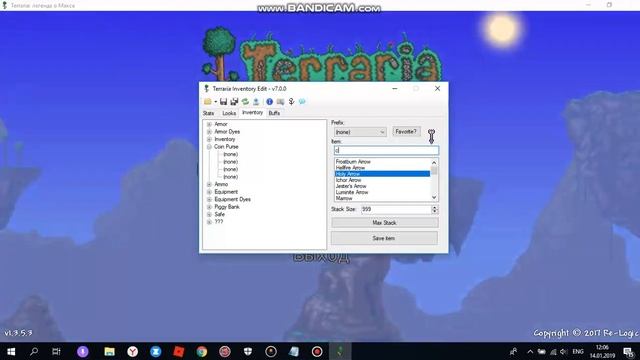
Task: Click the Terraria tree taskbar icon
Action: click(x=340, y=351)
